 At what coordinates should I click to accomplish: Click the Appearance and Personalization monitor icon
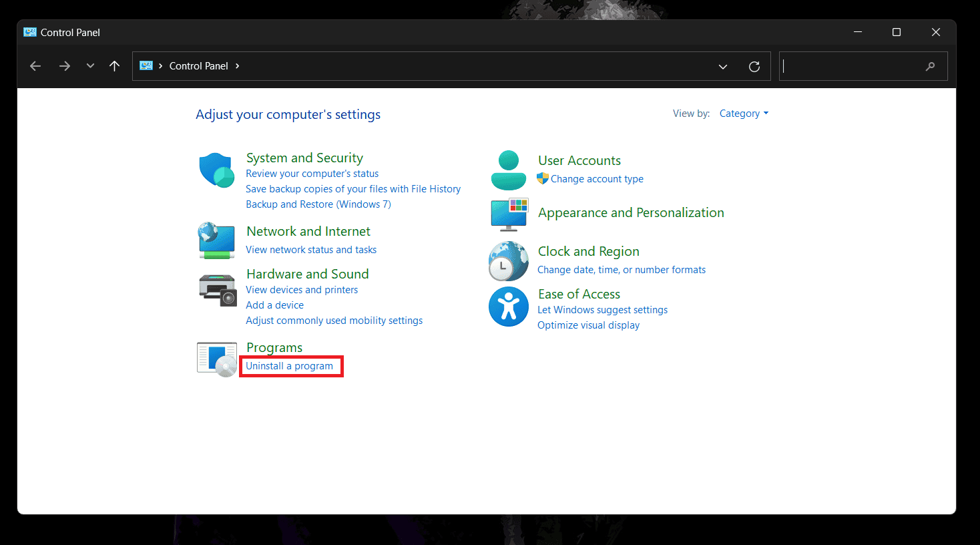[x=509, y=214]
